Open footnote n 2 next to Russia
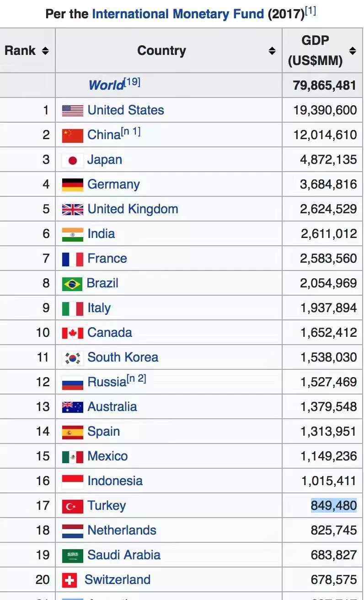The width and height of the screenshot is (364, 600). click(136, 379)
